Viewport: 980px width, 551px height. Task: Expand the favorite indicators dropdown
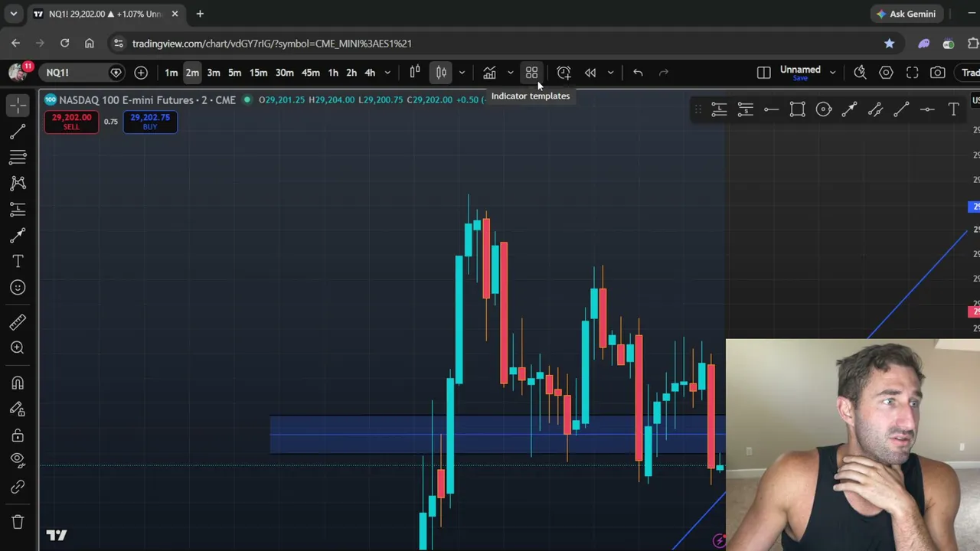click(510, 73)
